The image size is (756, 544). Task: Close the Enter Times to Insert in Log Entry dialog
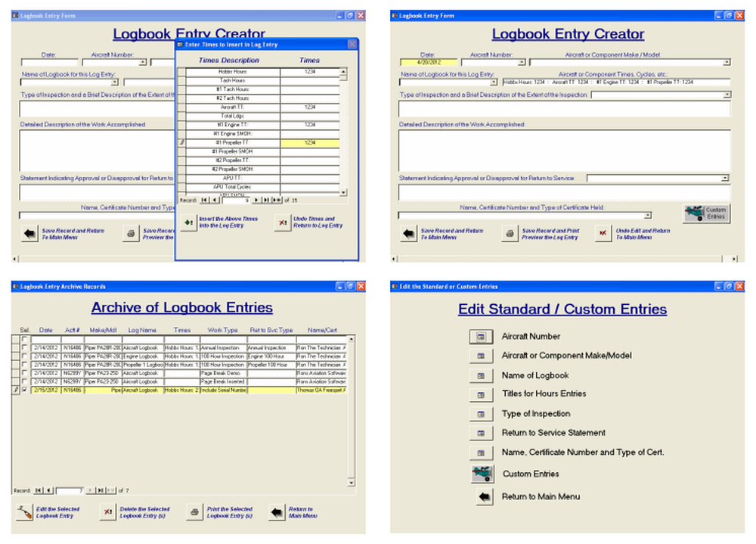coord(352,45)
